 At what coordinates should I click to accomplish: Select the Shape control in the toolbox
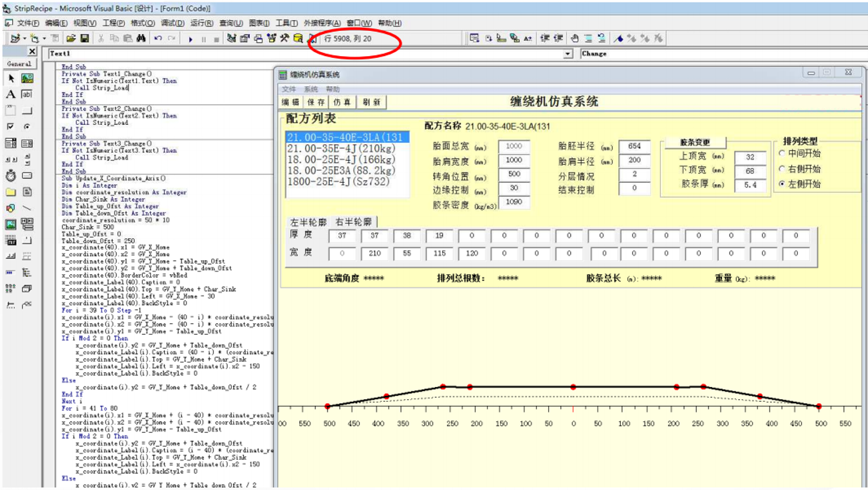click(x=11, y=208)
